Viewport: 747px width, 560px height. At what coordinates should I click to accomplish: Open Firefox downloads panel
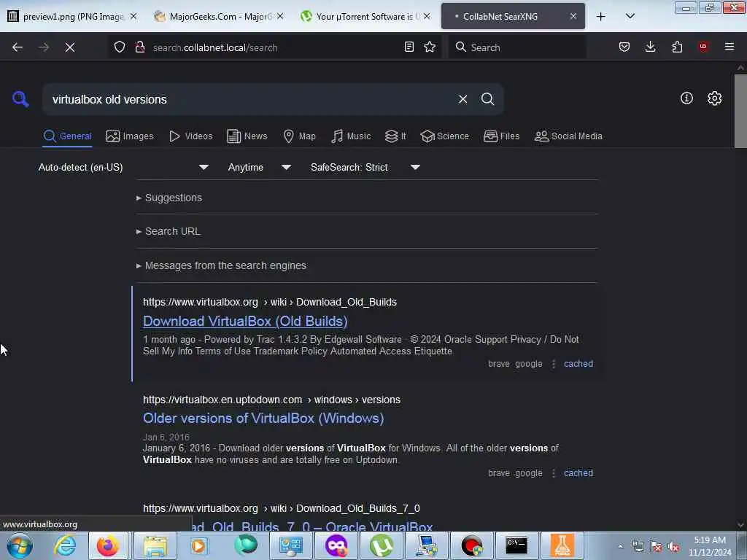650,47
